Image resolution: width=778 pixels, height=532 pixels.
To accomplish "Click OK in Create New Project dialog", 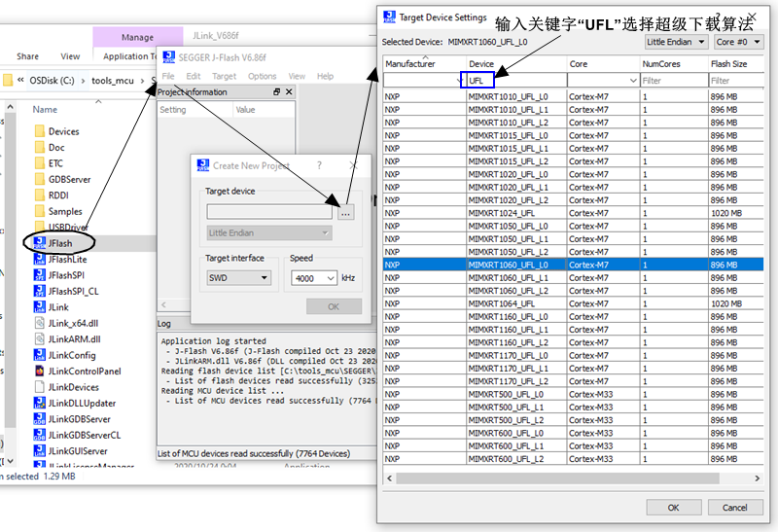I will tap(334, 306).
